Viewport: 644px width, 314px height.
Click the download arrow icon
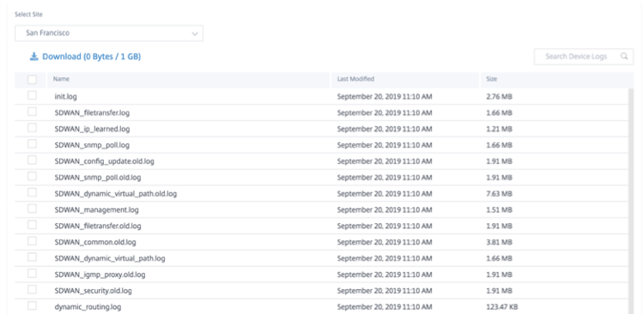(33, 57)
